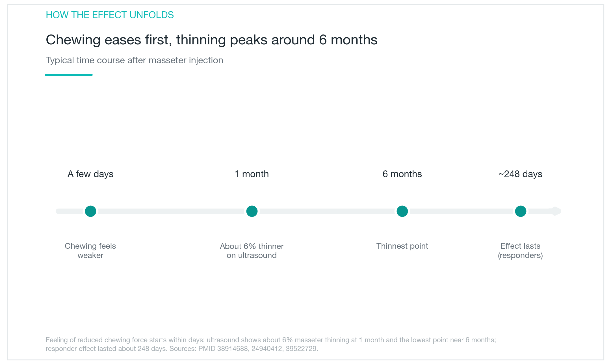
Task: Select 'About 6% thinner on ultrasound' text
Action: [252, 251]
